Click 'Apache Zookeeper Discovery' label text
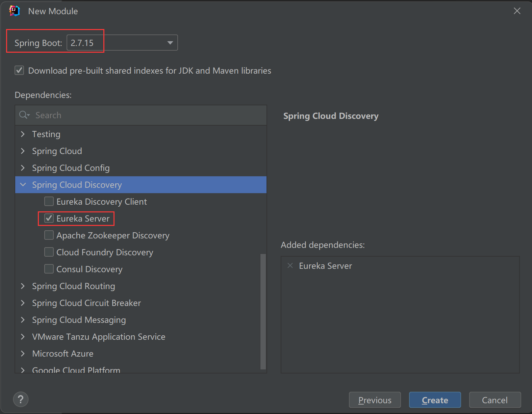The height and width of the screenshot is (414, 532). 113,235
